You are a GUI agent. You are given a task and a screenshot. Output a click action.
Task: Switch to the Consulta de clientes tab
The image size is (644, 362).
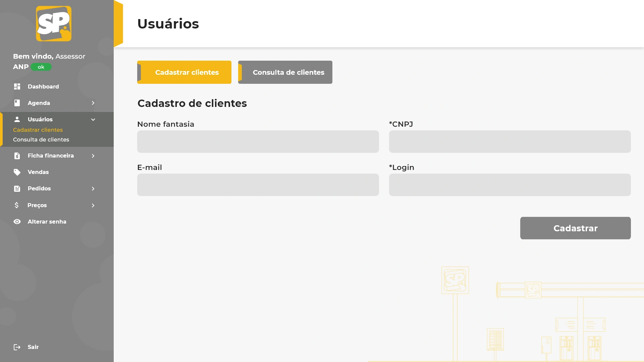(285, 72)
